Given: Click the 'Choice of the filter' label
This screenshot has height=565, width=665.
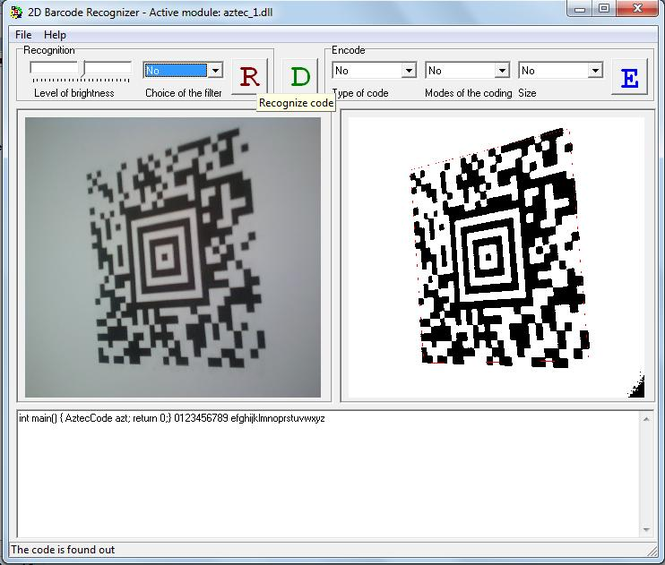Looking at the screenshot, I should (184, 93).
